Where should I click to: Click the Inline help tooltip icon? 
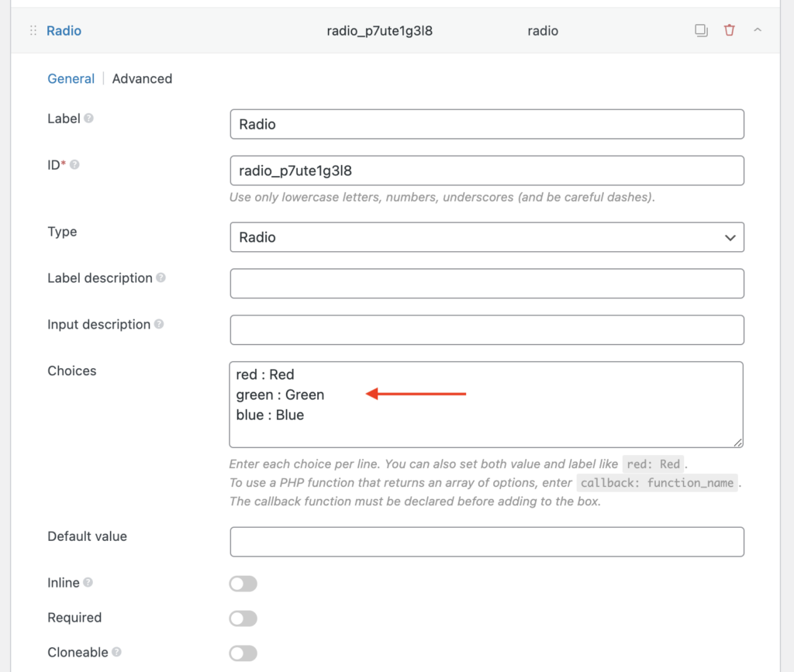(x=87, y=581)
